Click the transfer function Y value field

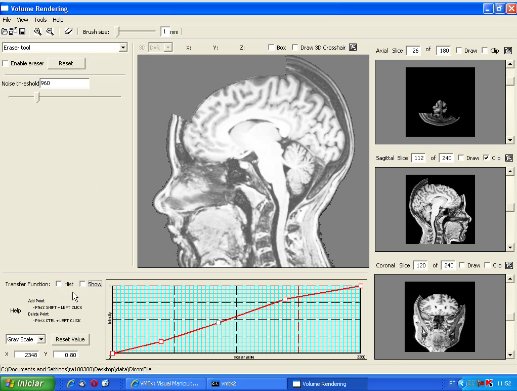click(66, 355)
